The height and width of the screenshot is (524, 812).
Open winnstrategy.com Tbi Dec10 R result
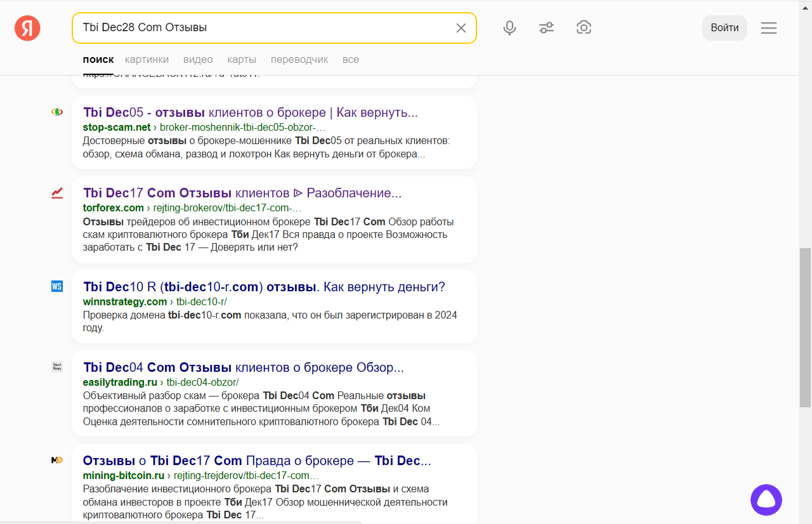[264, 287]
